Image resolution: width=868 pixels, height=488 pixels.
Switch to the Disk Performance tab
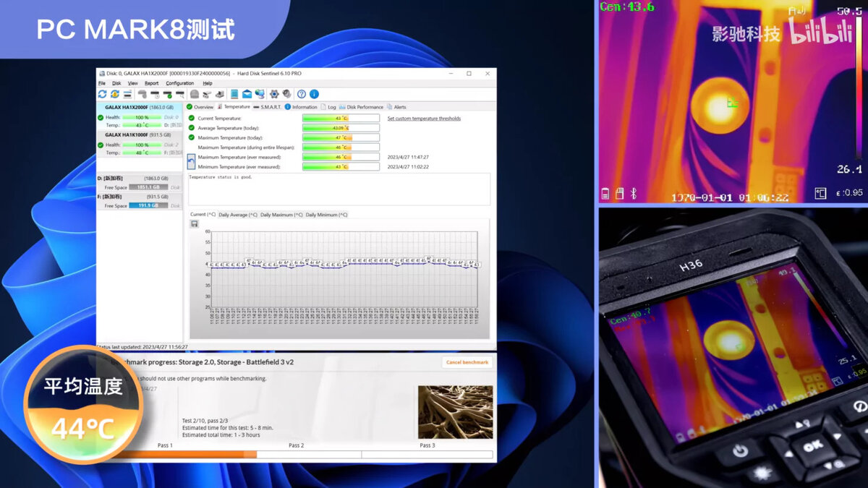(x=361, y=107)
